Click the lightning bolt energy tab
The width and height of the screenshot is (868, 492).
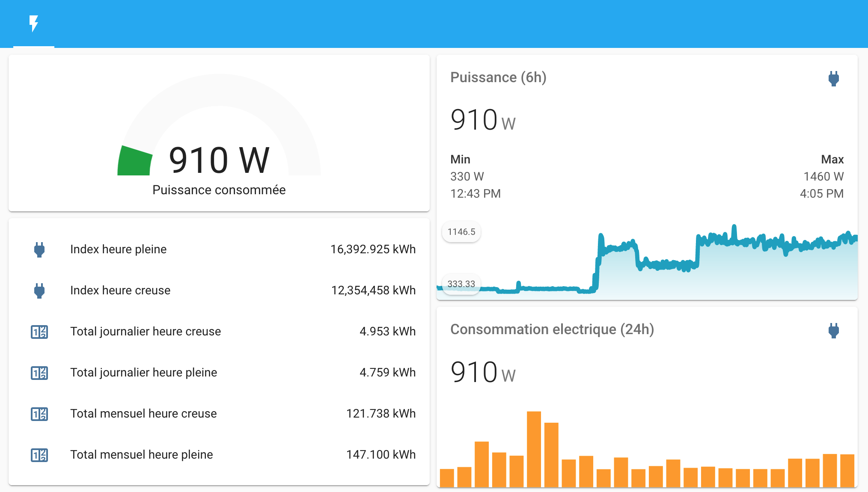pos(33,24)
